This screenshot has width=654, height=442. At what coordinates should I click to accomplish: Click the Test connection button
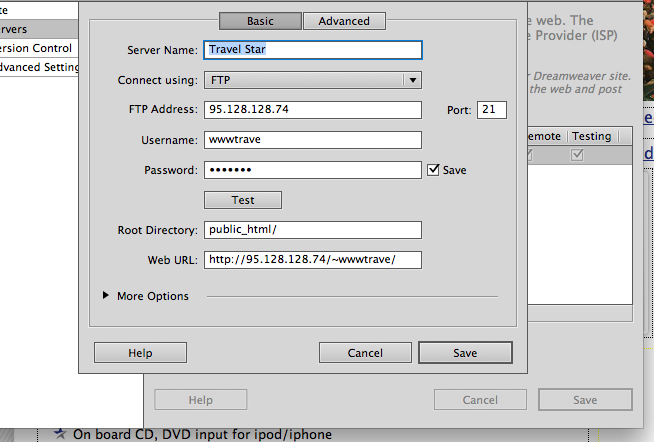point(243,200)
